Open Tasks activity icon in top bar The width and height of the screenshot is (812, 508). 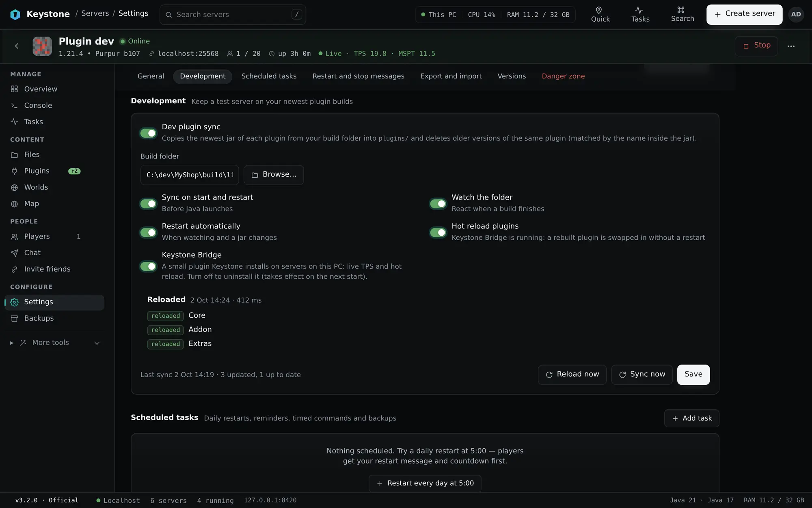click(640, 15)
